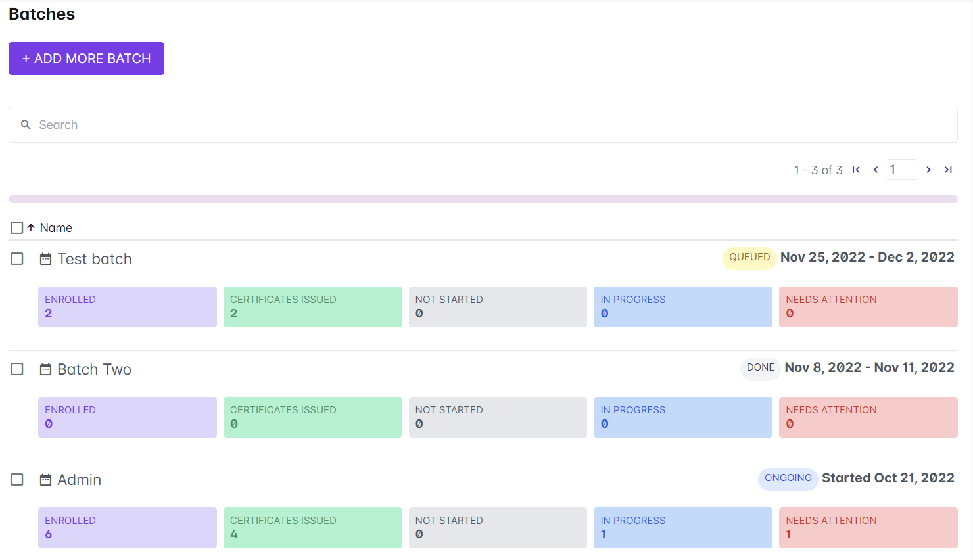973x560 pixels.
Task: Check the Batch Two row checkbox
Action: tap(17, 369)
